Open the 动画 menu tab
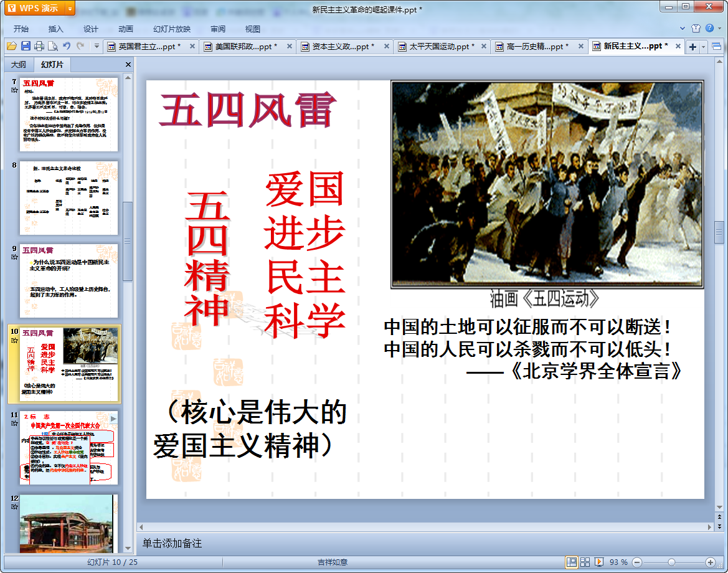This screenshot has width=728, height=573. pyautogui.click(x=125, y=29)
